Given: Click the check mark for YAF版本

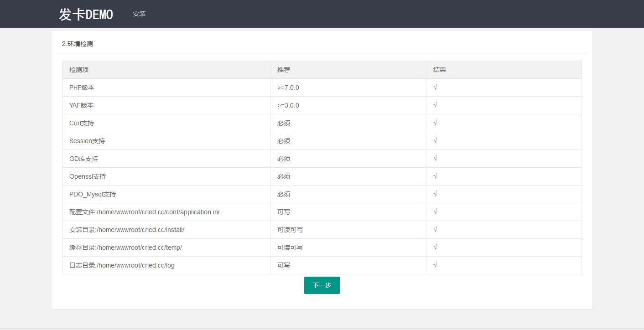Looking at the screenshot, I should point(436,105).
